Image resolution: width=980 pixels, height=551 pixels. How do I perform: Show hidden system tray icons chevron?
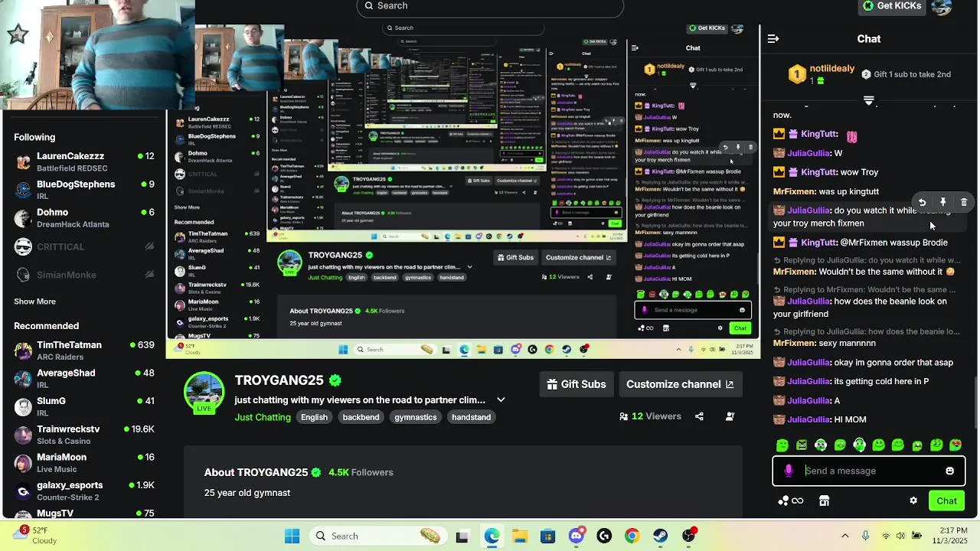point(844,536)
